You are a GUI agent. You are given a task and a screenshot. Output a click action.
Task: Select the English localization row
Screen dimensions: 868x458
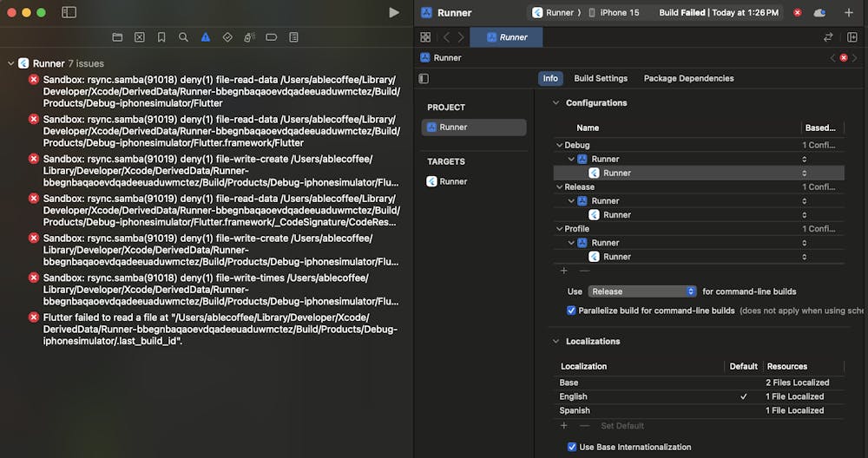[699, 396]
